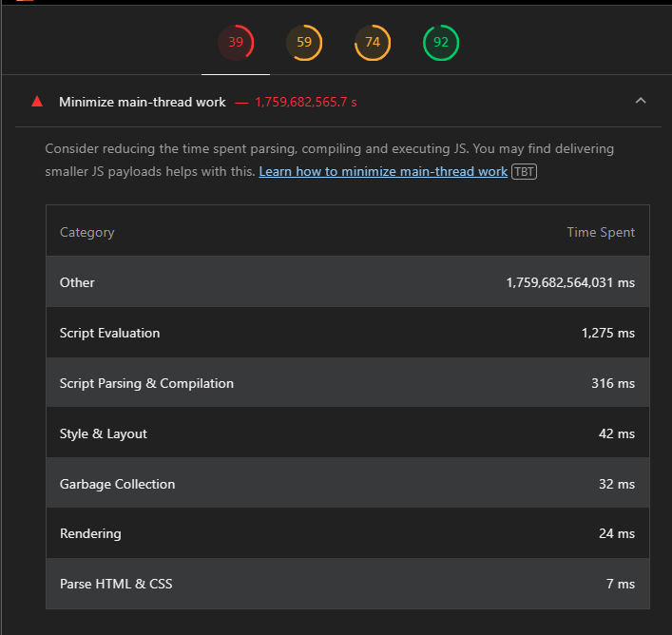Screen dimensions: 672x635
Task: Select the 'Other' category row
Action: (x=347, y=282)
